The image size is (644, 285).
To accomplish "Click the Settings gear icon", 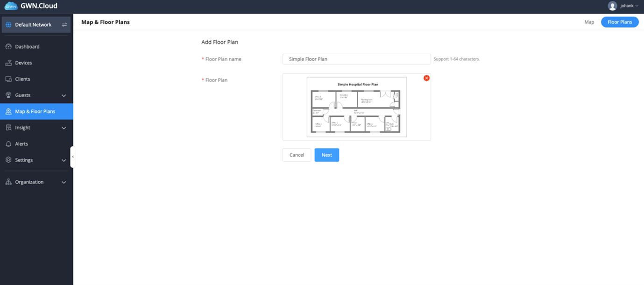I will 8,160.
